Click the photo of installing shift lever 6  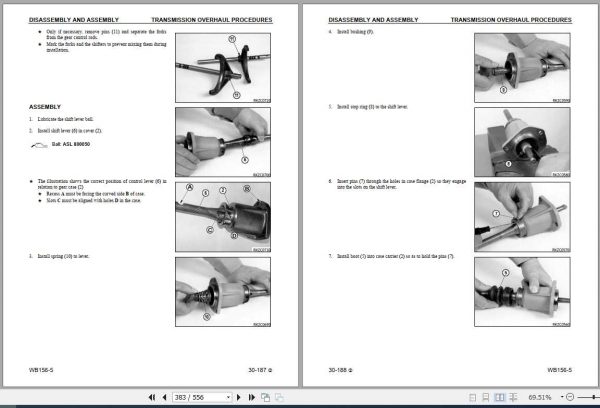point(223,142)
